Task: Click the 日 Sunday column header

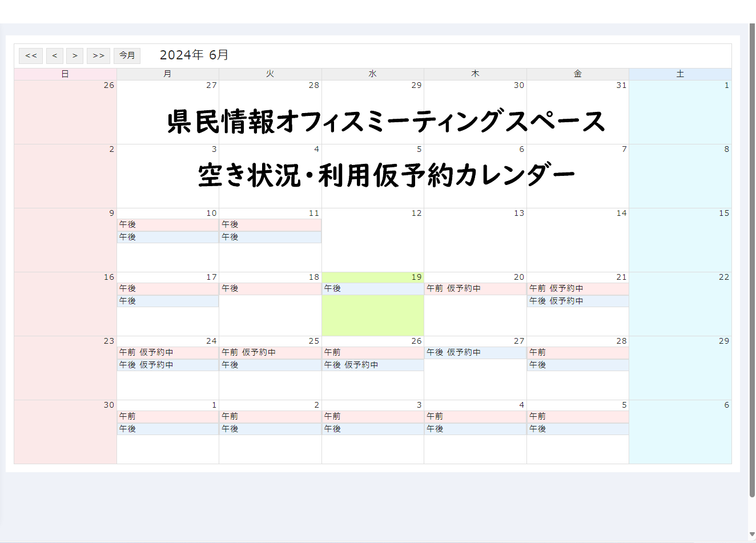Action: [65, 74]
